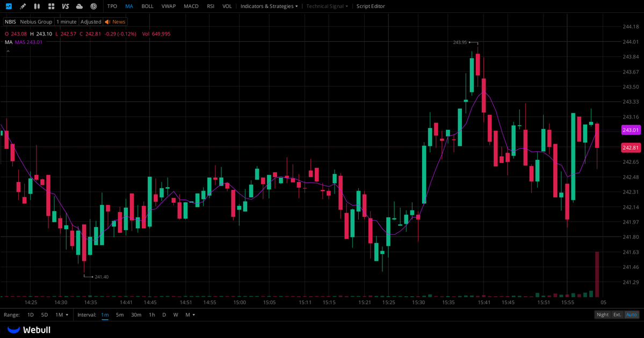Image resolution: width=644 pixels, height=338 pixels.
Task: Click the MA5 243.01 legend label
Action: 29,42
